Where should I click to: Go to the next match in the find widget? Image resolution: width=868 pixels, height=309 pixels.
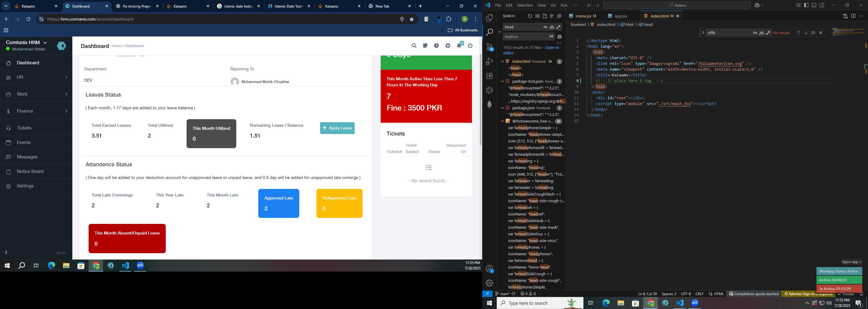pyautogui.click(x=806, y=33)
